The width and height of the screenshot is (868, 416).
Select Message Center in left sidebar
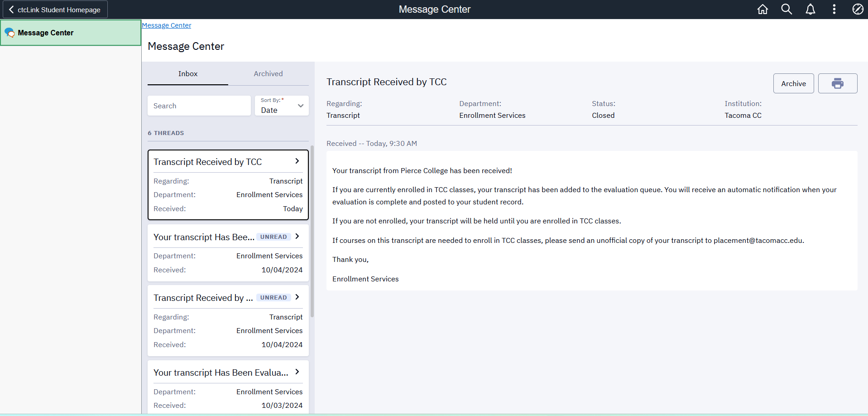[x=71, y=33]
